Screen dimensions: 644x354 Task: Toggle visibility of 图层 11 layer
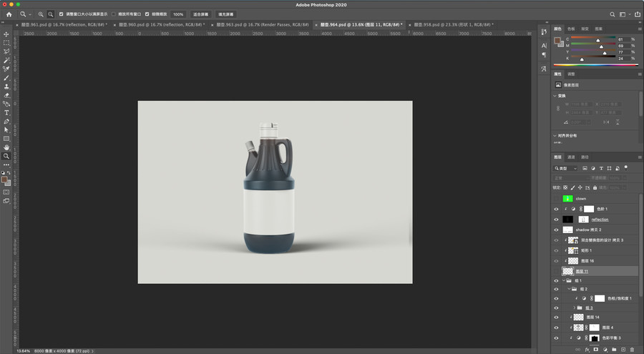pyautogui.click(x=557, y=272)
